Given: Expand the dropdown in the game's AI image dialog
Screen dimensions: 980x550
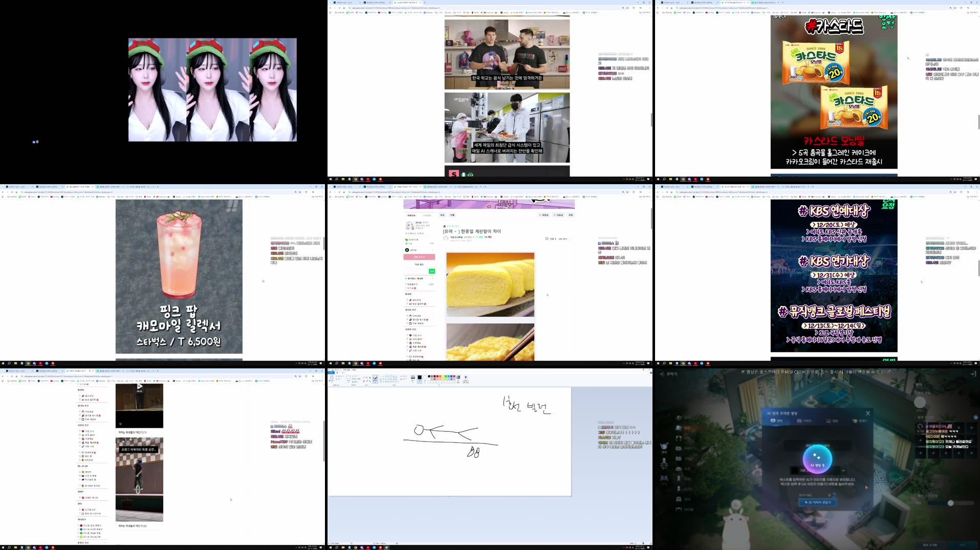Looking at the screenshot, I should [x=842, y=471].
